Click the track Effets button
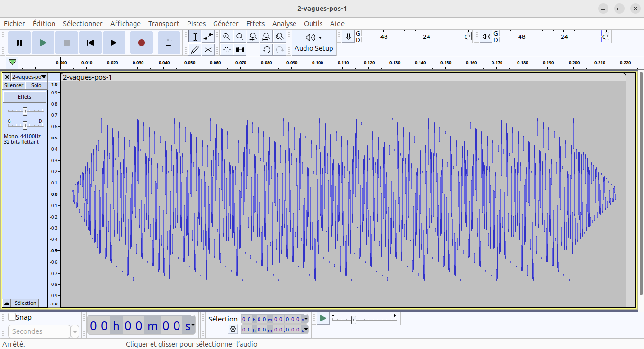The width and height of the screenshot is (644, 349). pos(25,97)
